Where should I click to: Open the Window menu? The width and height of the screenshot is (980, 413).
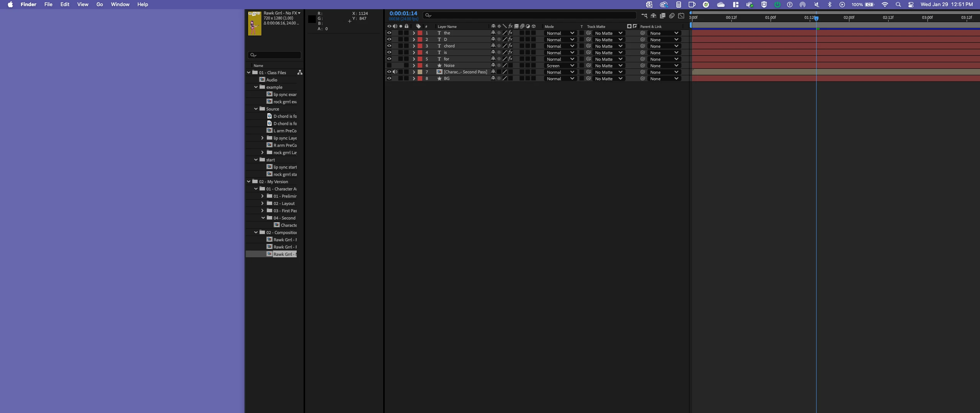[120, 5]
